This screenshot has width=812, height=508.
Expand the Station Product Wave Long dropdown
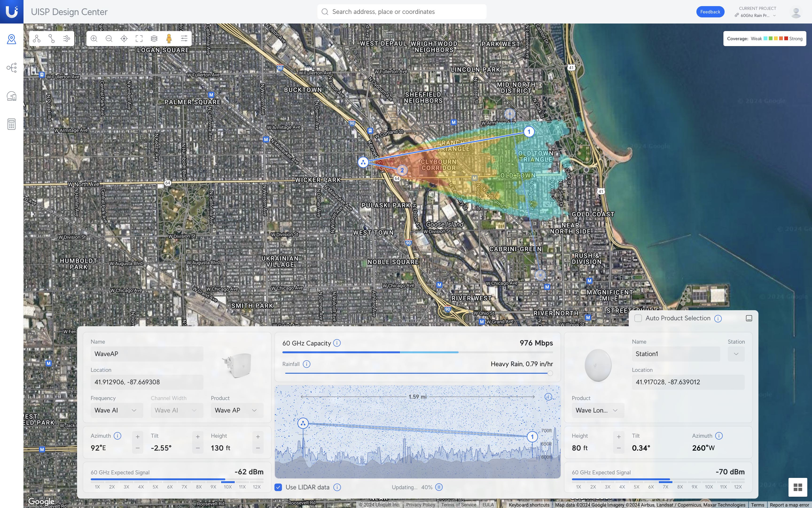(x=598, y=410)
